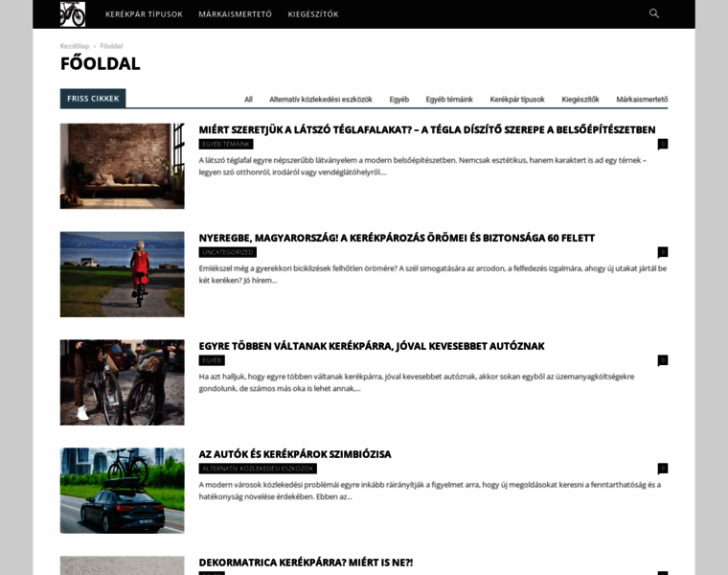Click the 'Emlékszel még a gyerekkori' excerpt

(433, 274)
